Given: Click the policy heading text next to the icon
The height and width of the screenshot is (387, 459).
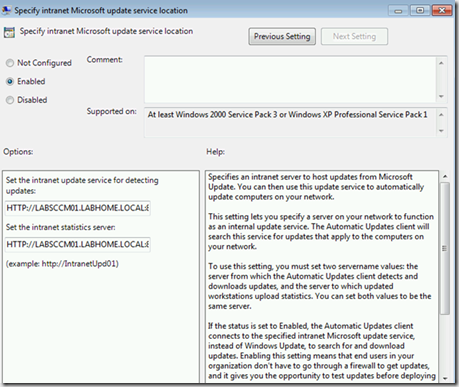Looking at the screenshot, I should tap(106, 31).
